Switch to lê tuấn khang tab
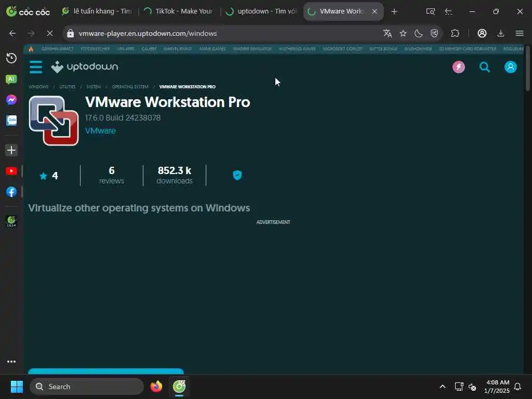This screenshot has width=532, height=399. coord(97,11)
